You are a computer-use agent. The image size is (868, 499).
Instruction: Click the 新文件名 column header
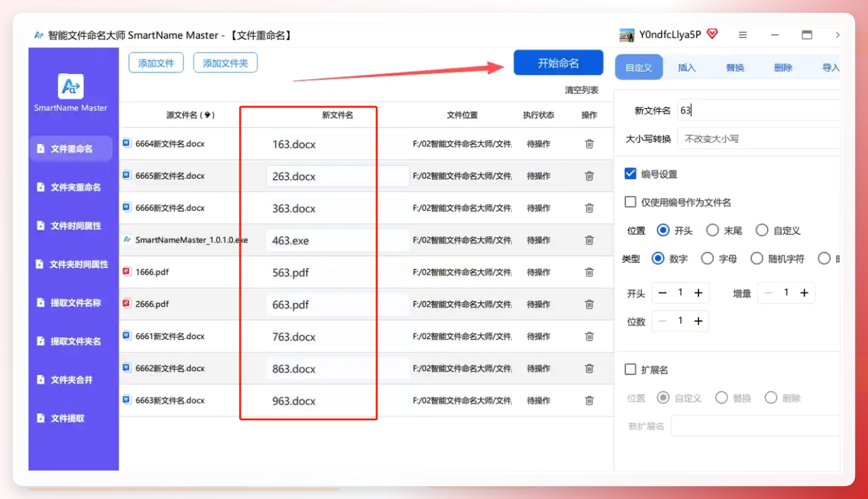337,115
